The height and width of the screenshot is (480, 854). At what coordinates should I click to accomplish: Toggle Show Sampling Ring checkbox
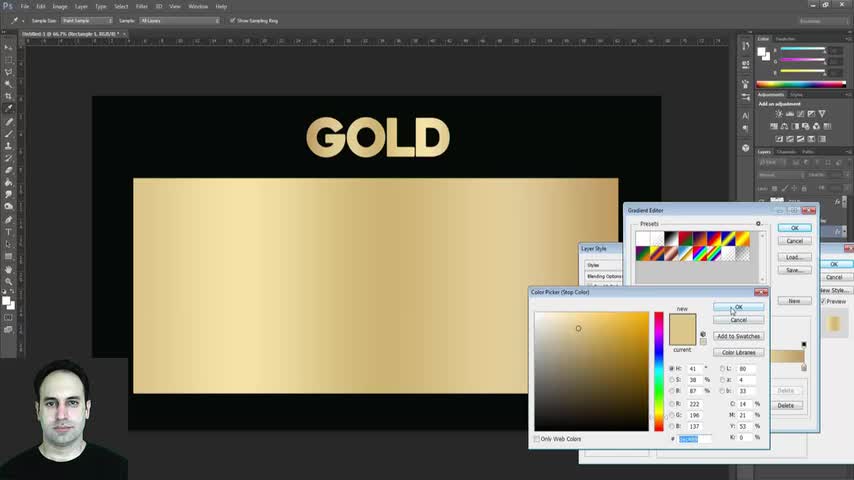pos(233,21)
